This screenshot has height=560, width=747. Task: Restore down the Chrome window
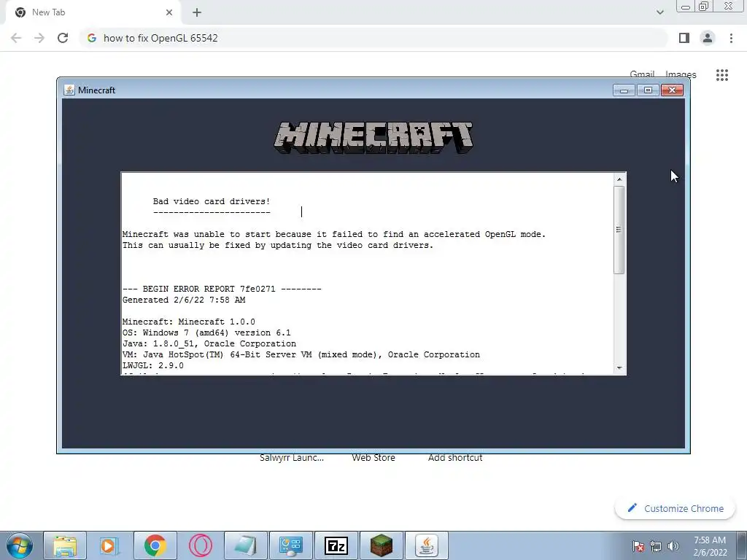(704, 7)
